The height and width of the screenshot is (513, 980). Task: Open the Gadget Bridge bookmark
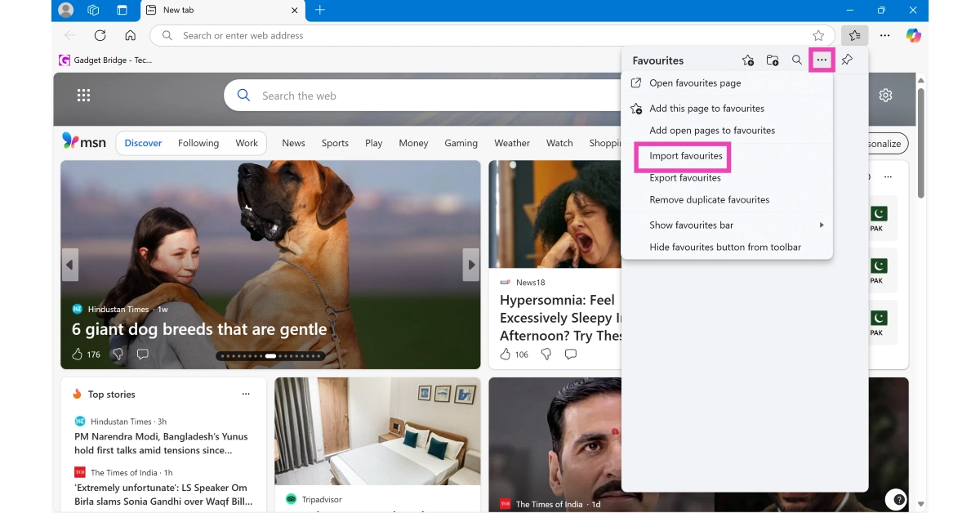click(x=106, y=60)
